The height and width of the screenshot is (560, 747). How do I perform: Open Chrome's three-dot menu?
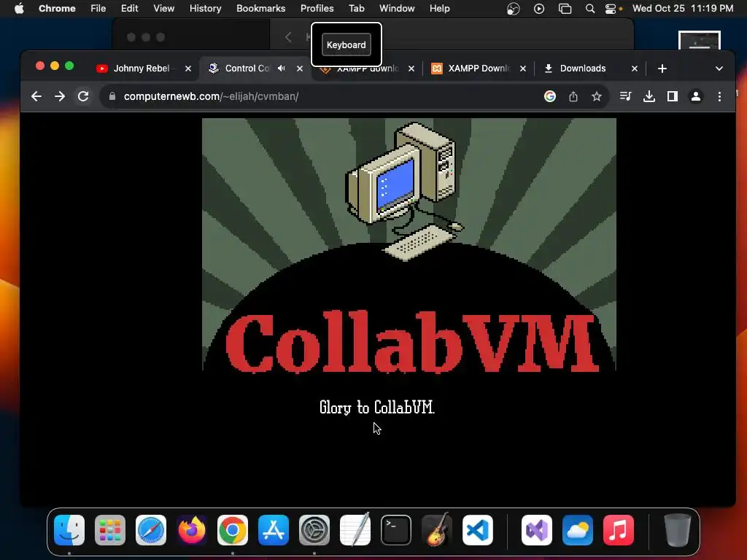click(x=719, y=97)
